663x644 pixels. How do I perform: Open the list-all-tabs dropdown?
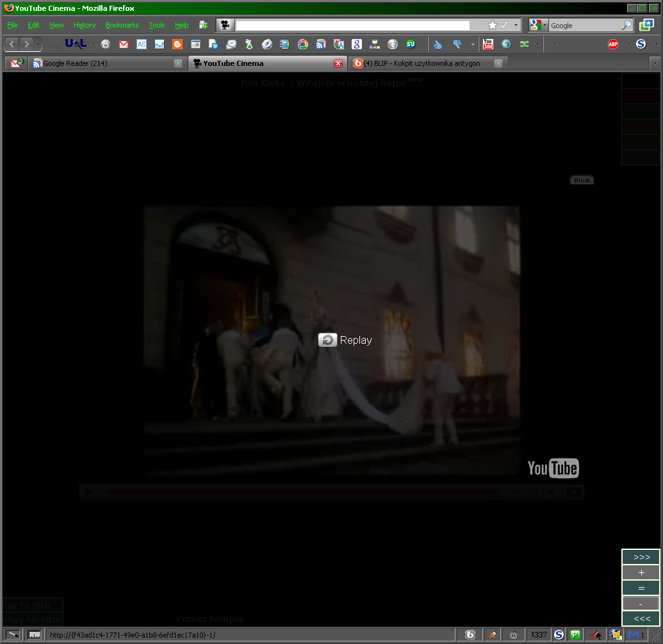pos(655,63)
